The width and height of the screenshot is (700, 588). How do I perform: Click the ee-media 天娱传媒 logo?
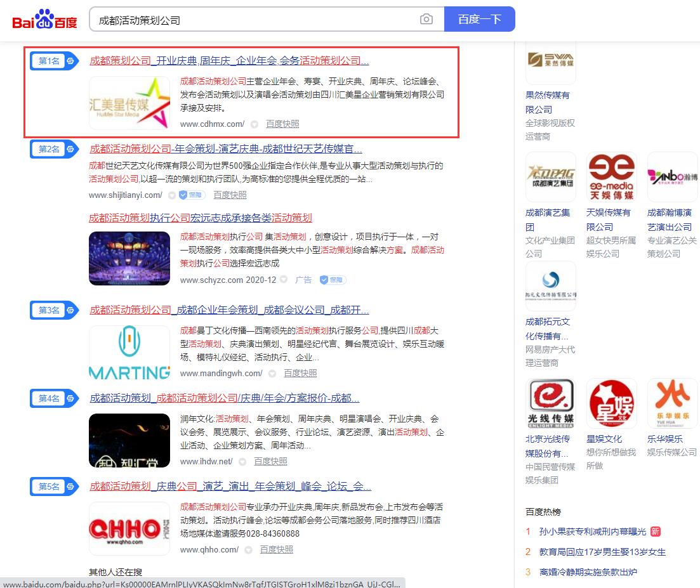click(x=612, y=177)
